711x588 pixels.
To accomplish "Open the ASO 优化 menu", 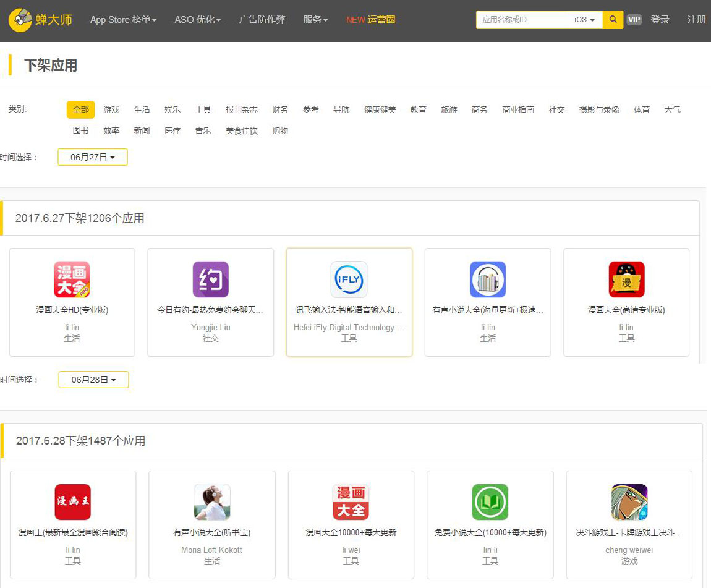I will pos(197,20).
